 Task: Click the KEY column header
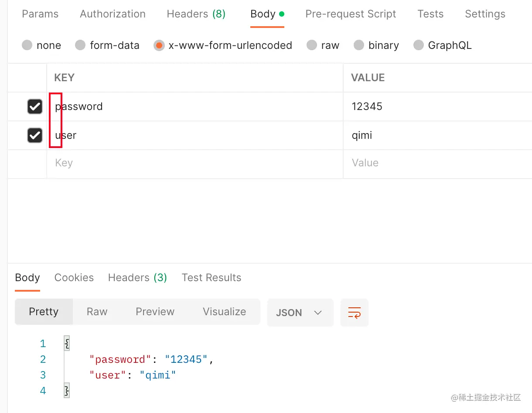pos(64,78)
